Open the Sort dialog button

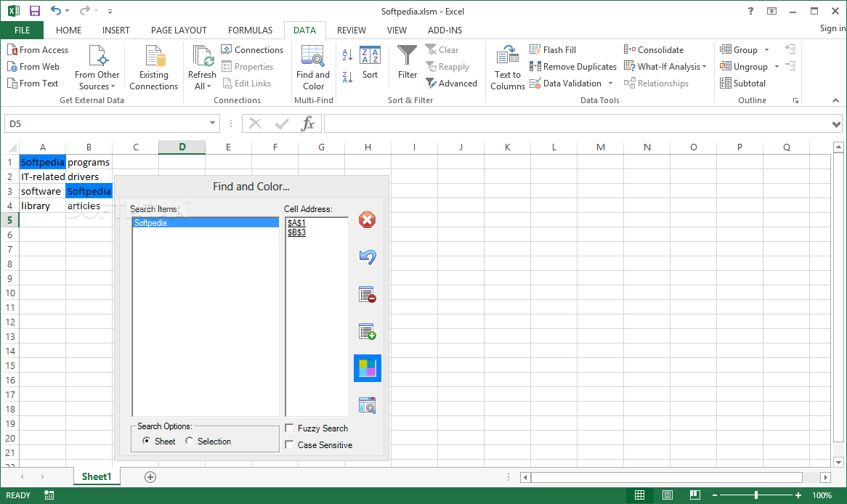(x=370, y=62)
